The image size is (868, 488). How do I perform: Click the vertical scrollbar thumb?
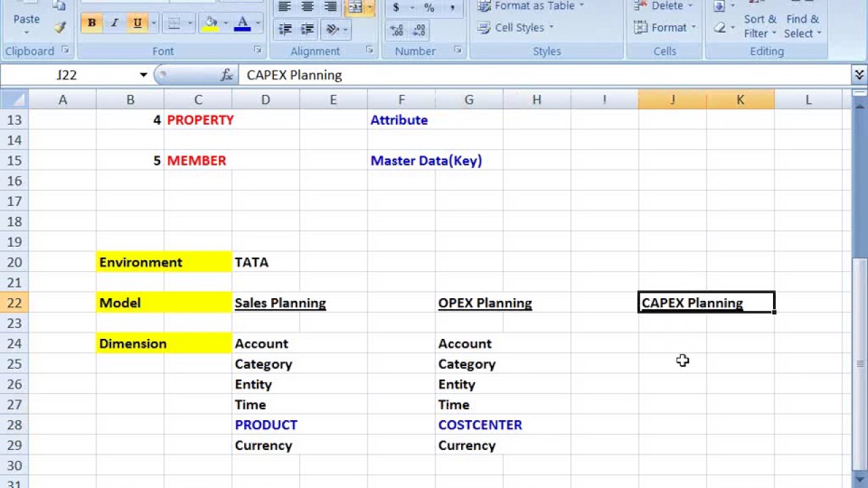coord(860,364)
